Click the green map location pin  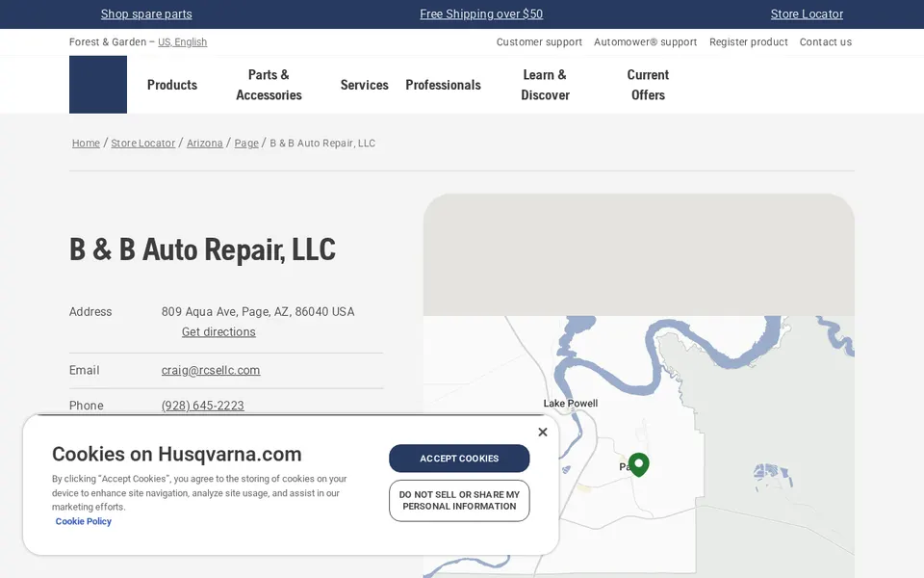pos(639,464)
